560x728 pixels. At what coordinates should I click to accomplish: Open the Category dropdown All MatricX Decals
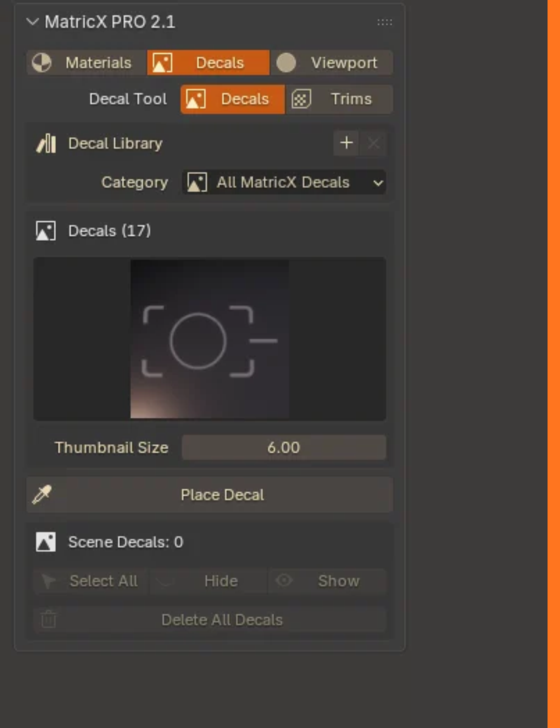click(x=284, y=183)
